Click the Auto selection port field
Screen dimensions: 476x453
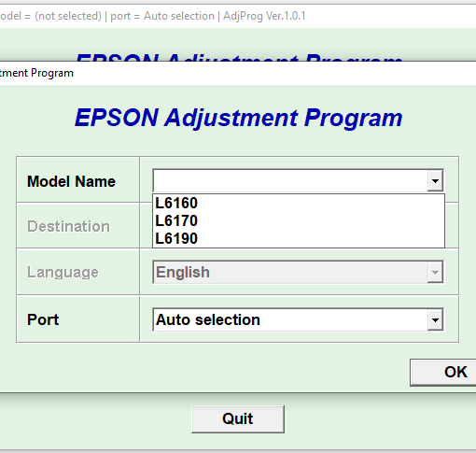298,319
